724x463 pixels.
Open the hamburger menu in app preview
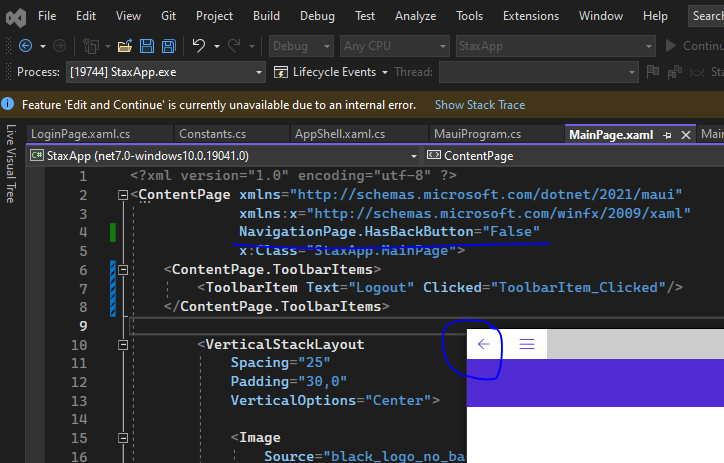[x=527, y=344]
